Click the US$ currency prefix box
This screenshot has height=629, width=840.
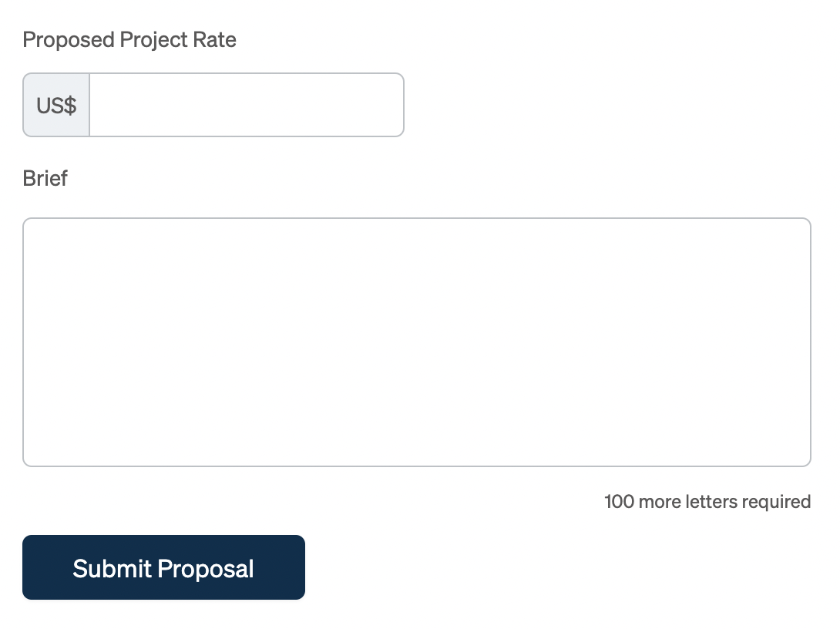(x=56, y=105)
